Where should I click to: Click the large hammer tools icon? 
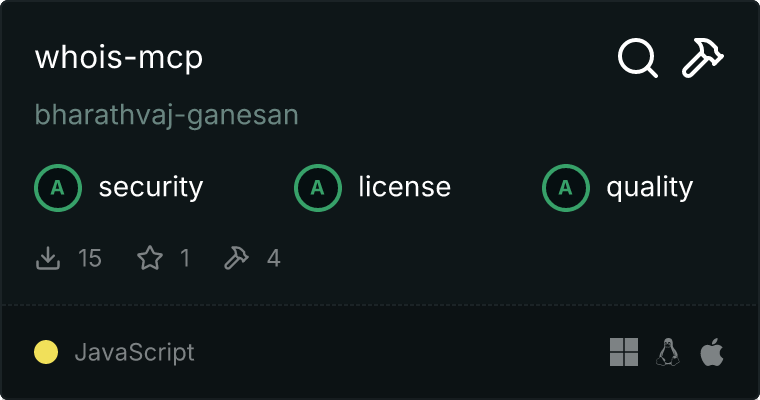pos(703,58)
